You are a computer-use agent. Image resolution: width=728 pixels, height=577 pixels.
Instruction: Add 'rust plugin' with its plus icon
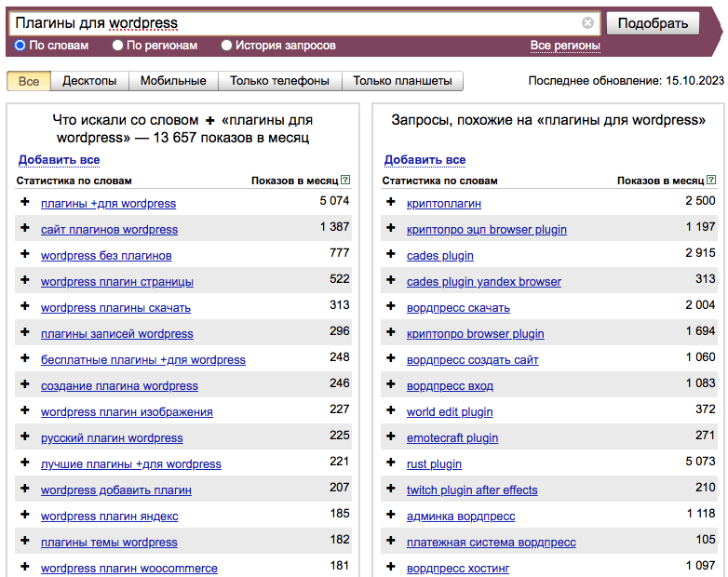click(x=391, y=462)
